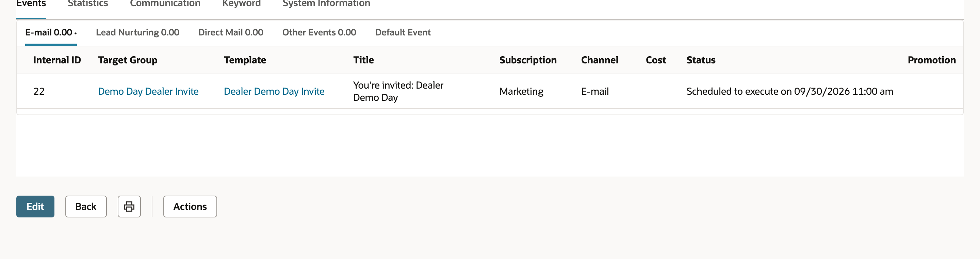Click title "You're invited: Dealer Demo Day"
980x259 pixels.
398,91
